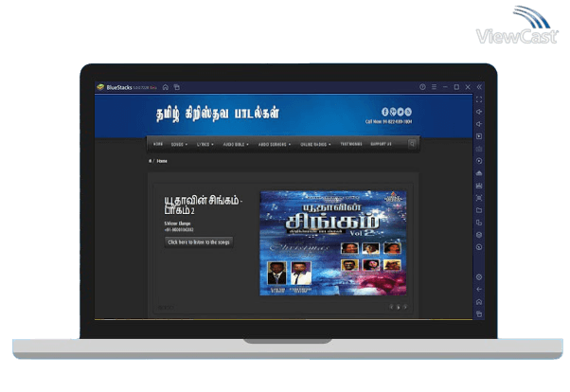570x392 pixels.
Task: Open the game controls keyboard icon
Action: 479,149
